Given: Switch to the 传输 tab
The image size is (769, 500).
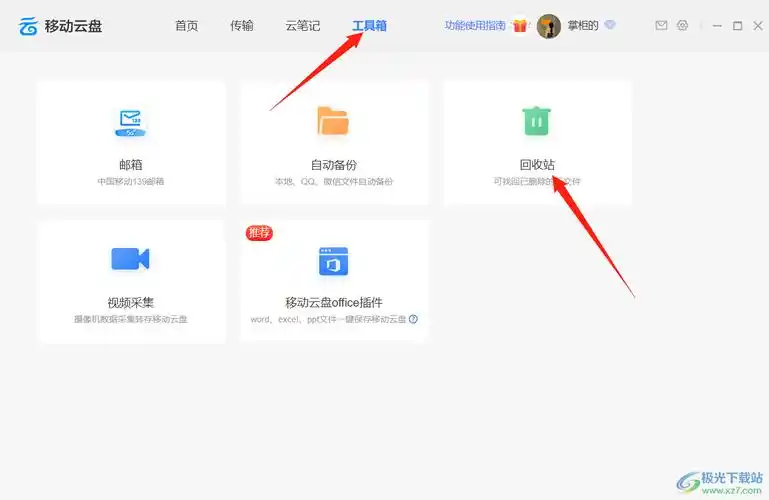Looking at the screenshot, I should point(242,25).
